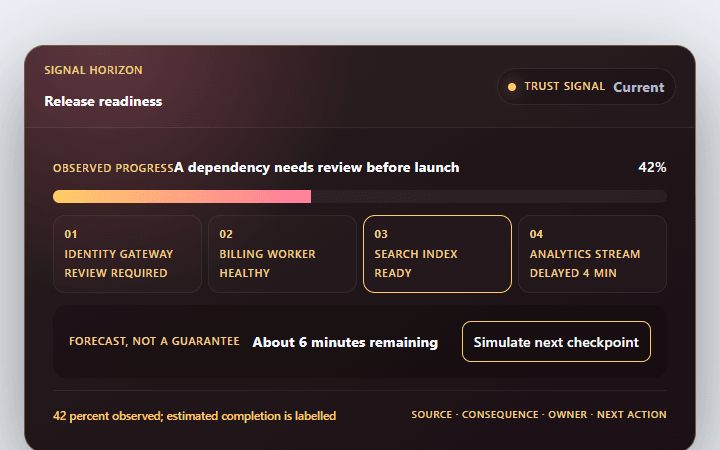720x450 pixels.
Task: Click the Simulate next checkpoint button
Action: tap(556, 342)
